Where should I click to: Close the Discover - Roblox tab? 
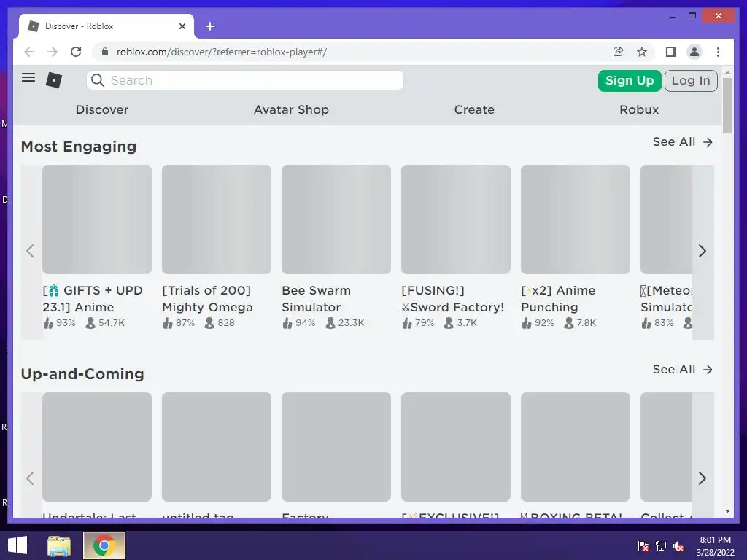pyautogui.click(x=182, y=26)
